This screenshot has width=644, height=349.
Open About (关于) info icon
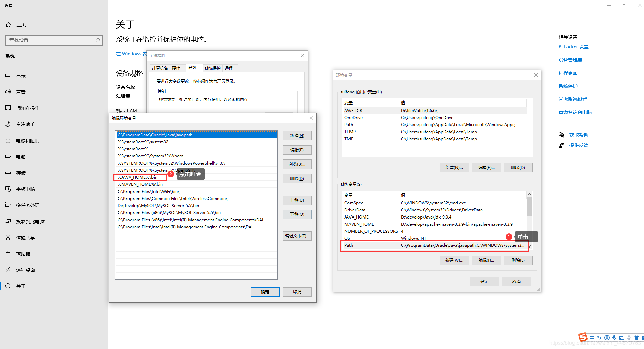tap(8, 286)
